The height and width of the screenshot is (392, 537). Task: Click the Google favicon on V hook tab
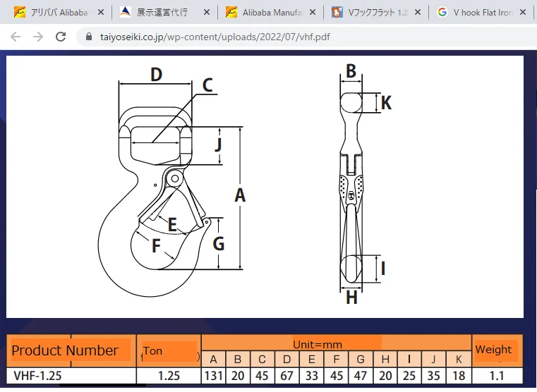point(442,12)
